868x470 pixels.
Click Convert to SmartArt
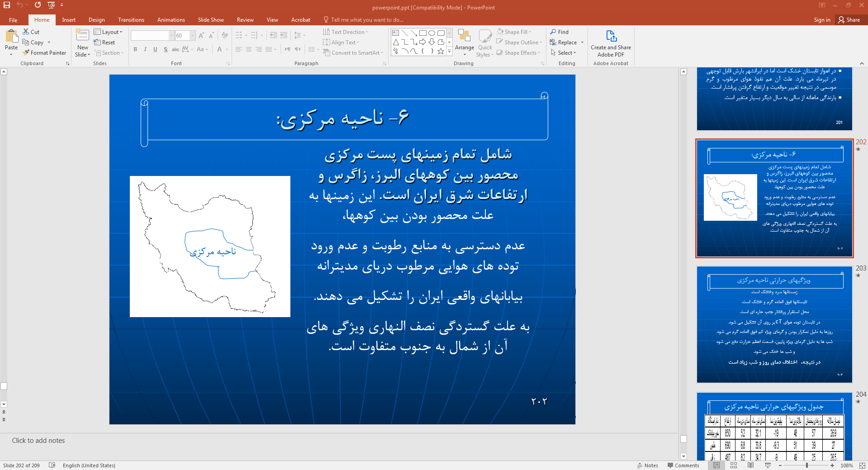point(353,53)
